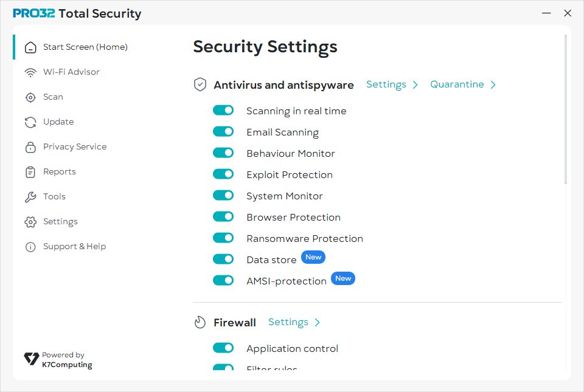
Task: Toggle Application control in Firewall
Action: point(223,348)
